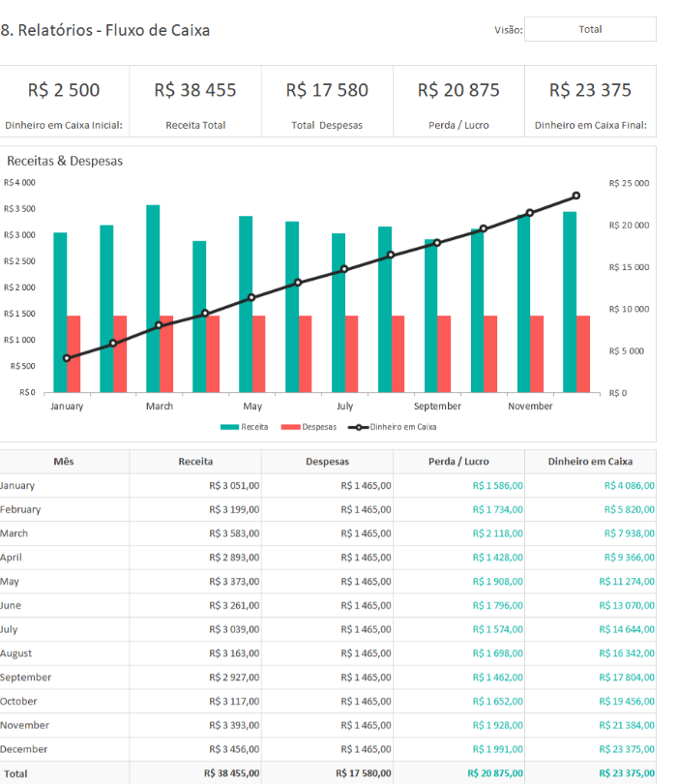Select the Dinheiro em Caixa Inicial R$ 2 500 card
The image size is (678, 784).
click(x=64, y=102)
